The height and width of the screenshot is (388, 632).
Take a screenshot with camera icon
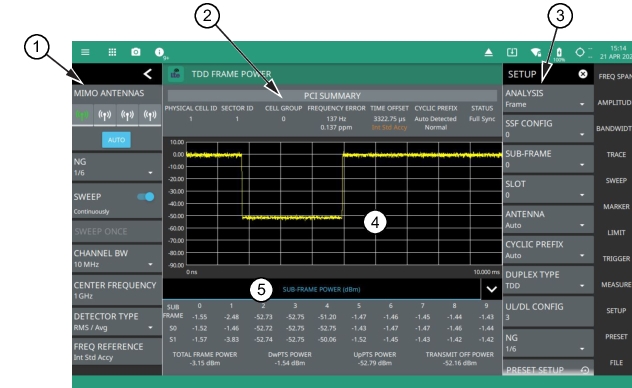click(136, 52)
